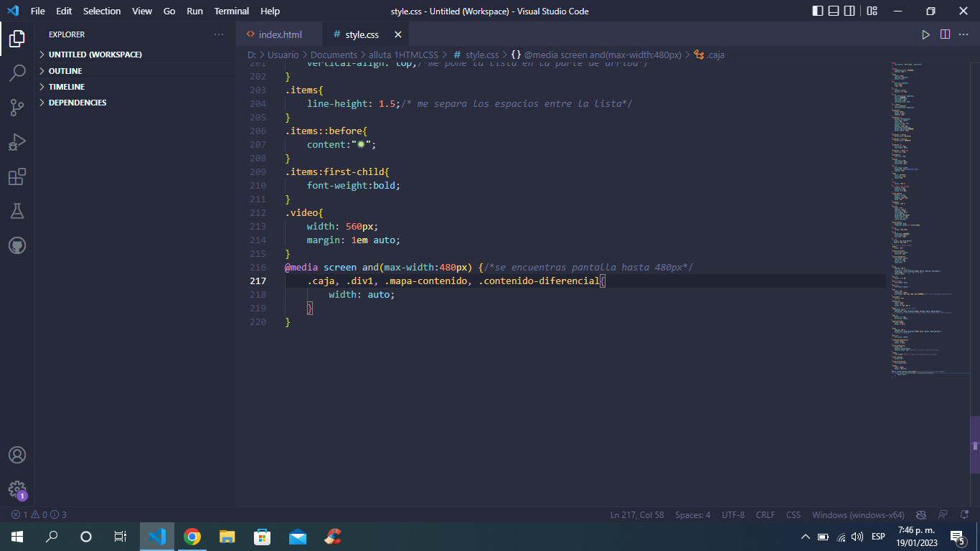Open the File menu
This screenshot has width=980, height=551.
tap(38, 11)
